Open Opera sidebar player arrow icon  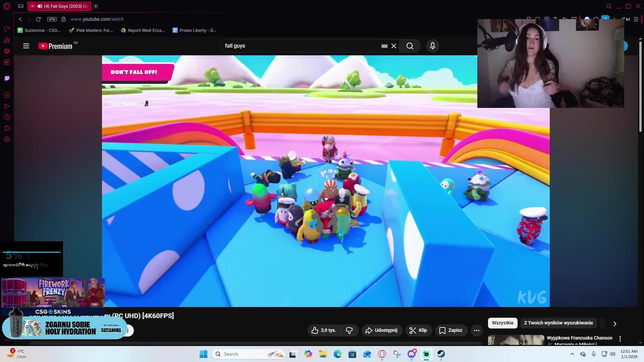(x=7, y=106)
